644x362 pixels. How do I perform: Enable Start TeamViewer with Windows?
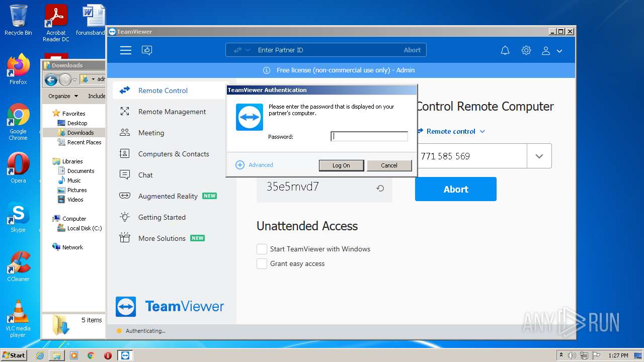click(x=262, y=249)
